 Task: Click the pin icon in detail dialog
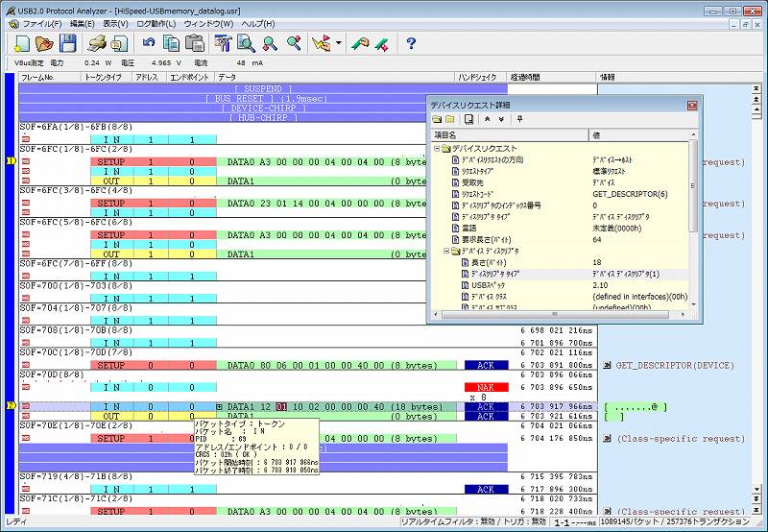[x=519, y=119]
